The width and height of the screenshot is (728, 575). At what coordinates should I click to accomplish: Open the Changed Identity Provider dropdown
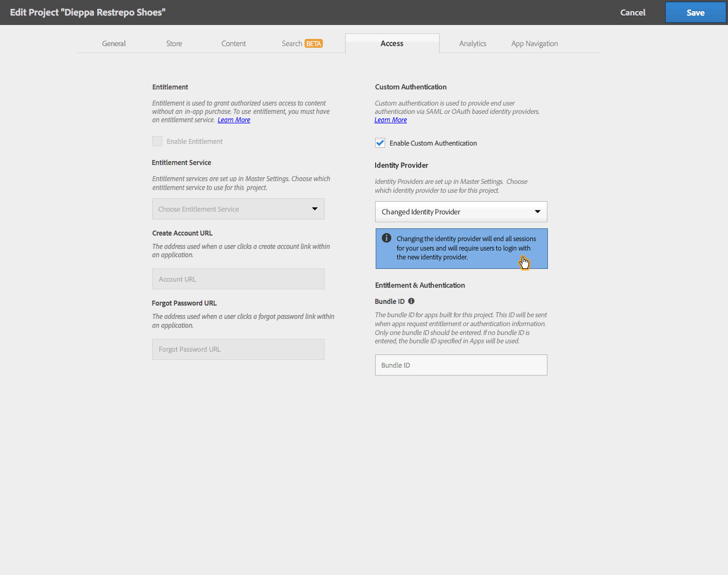point(461,212)
